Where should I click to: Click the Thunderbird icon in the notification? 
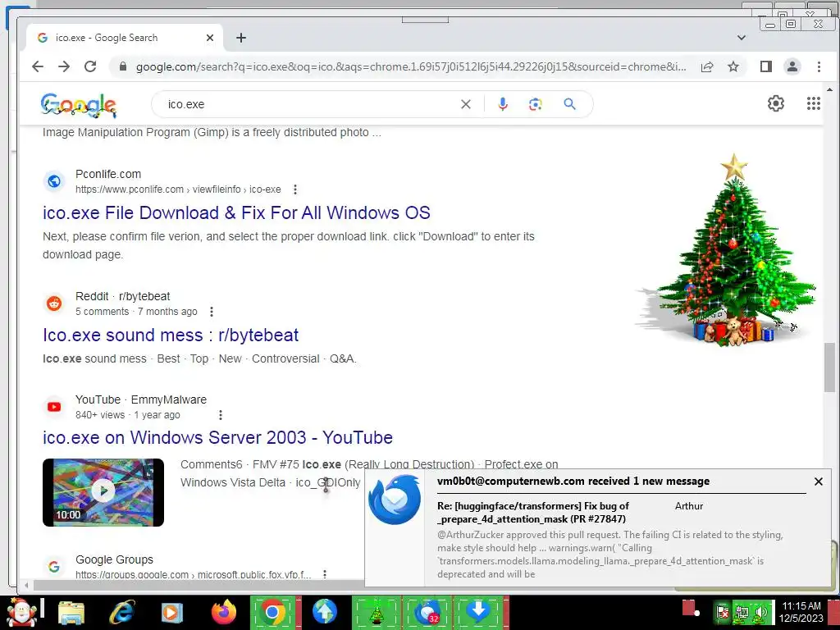pyautogui.click(x=395, y=500)
